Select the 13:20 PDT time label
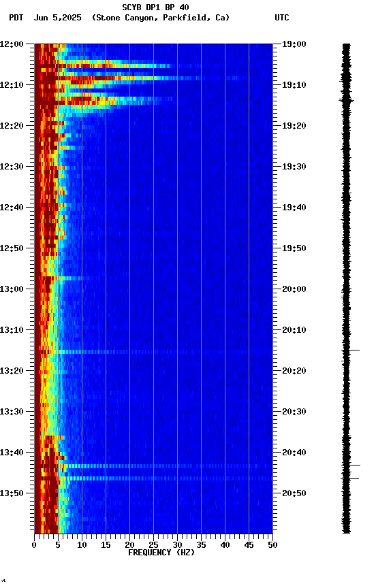The image size is (376, 588). tap(12, 371)
